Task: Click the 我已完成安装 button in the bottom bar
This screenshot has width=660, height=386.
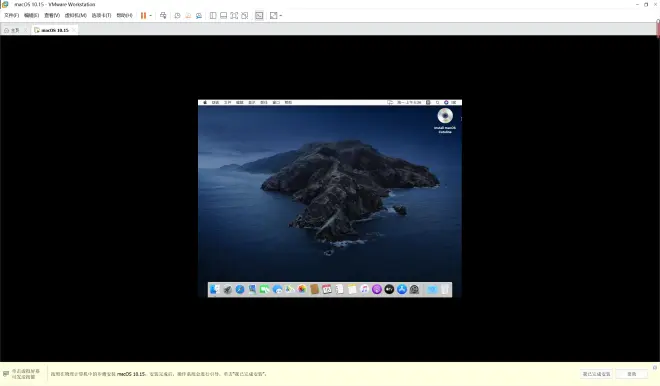Action: click(x=596, y=374)
